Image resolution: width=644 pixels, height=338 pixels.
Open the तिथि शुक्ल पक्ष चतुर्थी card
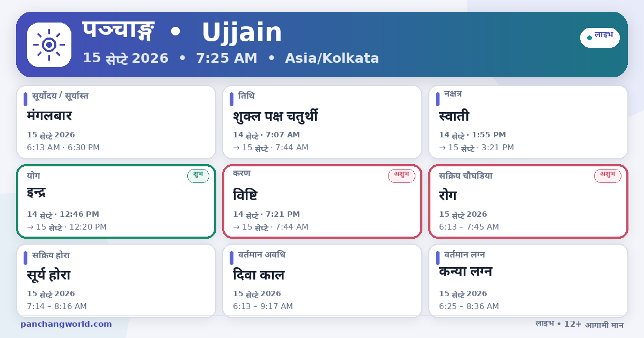coord(322,122)
